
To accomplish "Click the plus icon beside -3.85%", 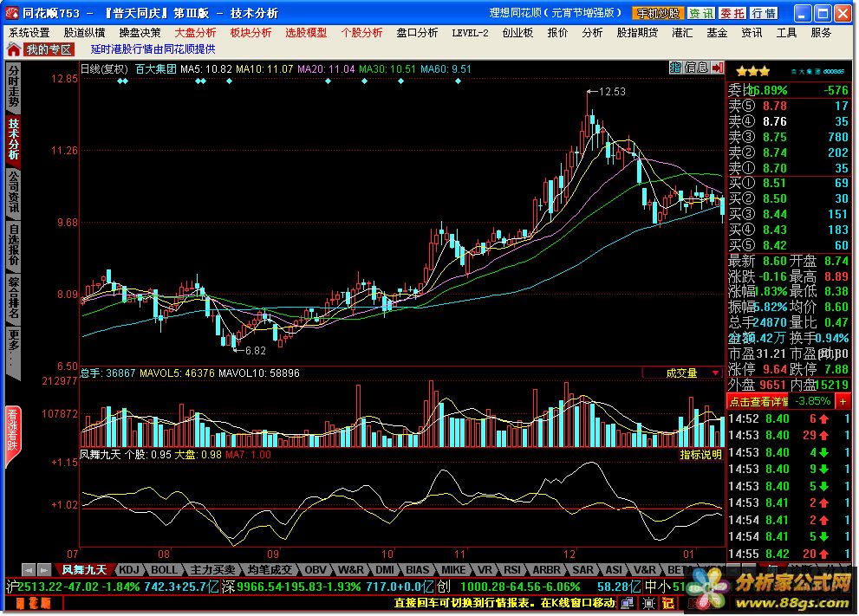I will point(843,401).
